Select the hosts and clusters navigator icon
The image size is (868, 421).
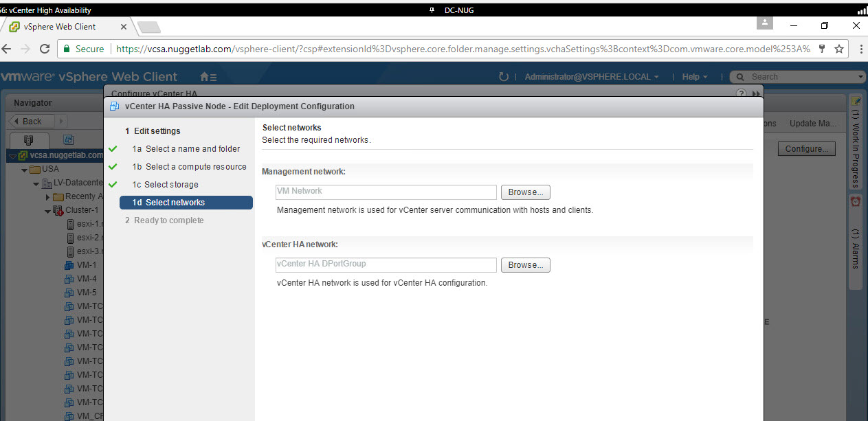pos(28,139)
